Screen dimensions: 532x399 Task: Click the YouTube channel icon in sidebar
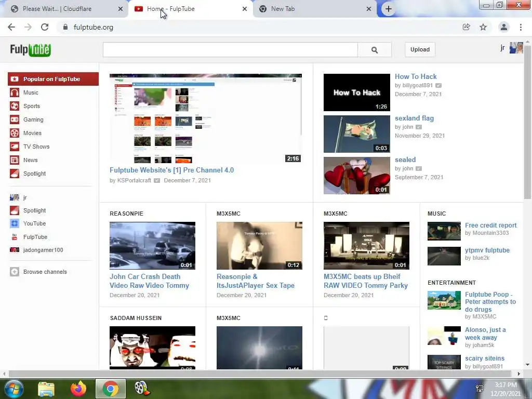tap(14, 223)
